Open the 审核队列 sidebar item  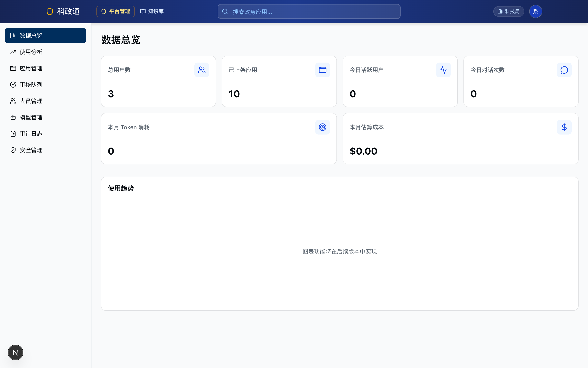pos(46,85)
